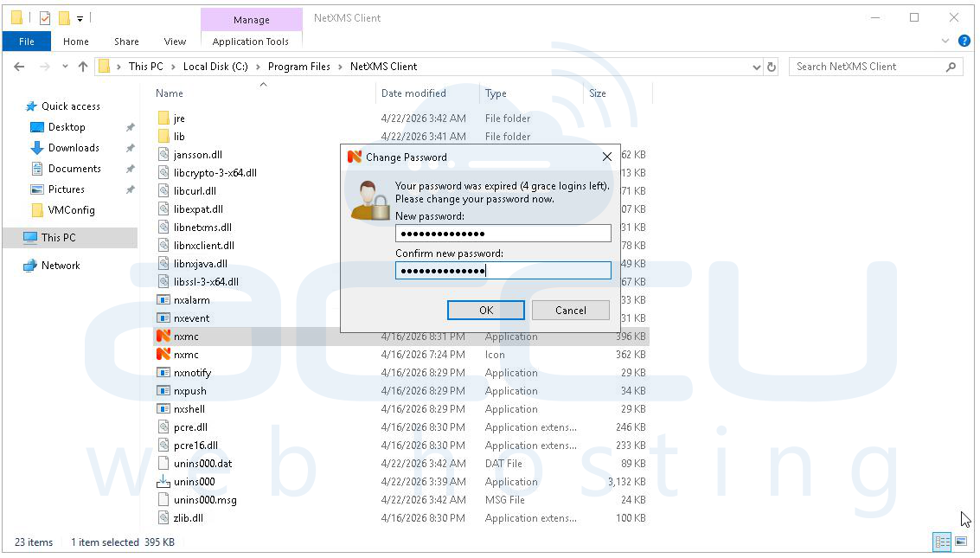Open the Application Tools tab
980x558 pixels.
pos(251,42)
